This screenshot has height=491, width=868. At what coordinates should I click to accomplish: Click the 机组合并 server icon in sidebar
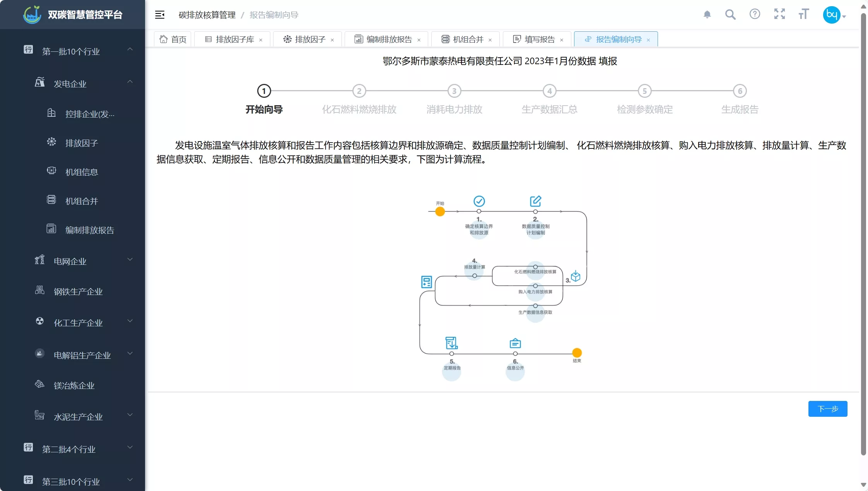tap(51, 199)
